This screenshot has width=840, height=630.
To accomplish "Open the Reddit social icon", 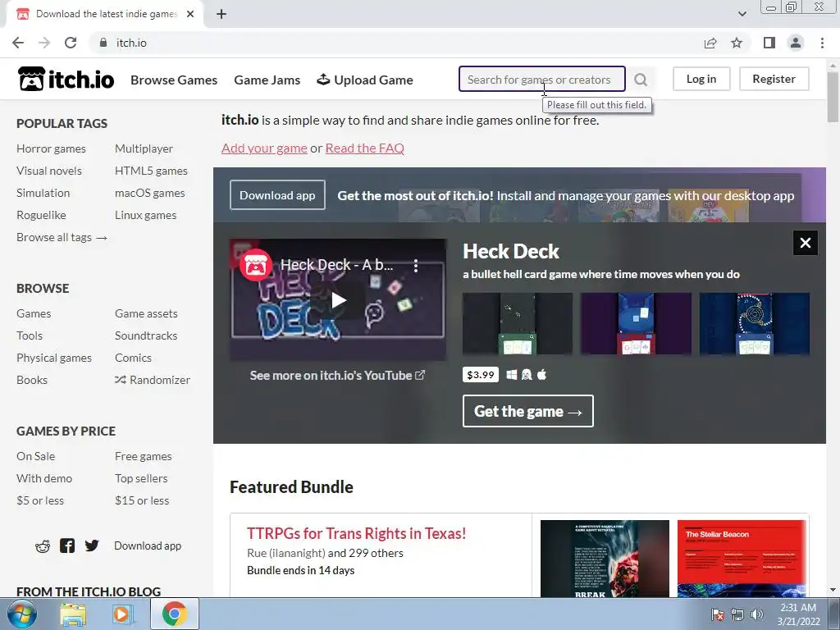I will (x=43, y=546).
